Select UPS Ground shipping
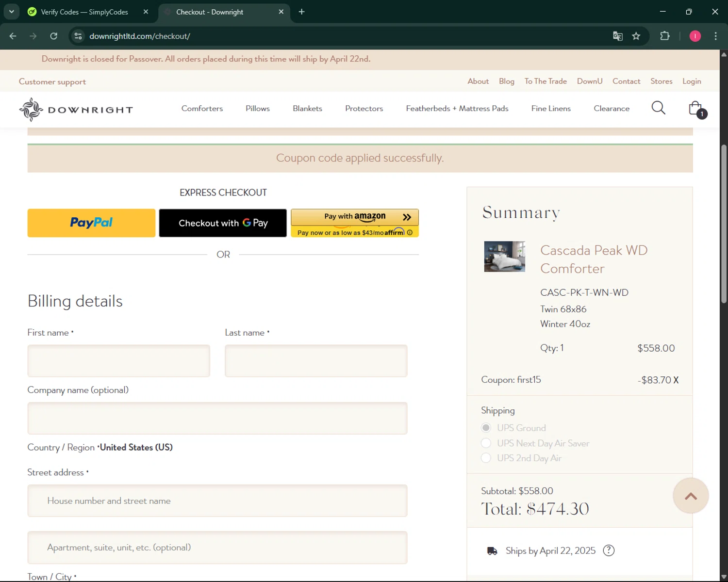 pyautogui.click(x=486, y=428)
